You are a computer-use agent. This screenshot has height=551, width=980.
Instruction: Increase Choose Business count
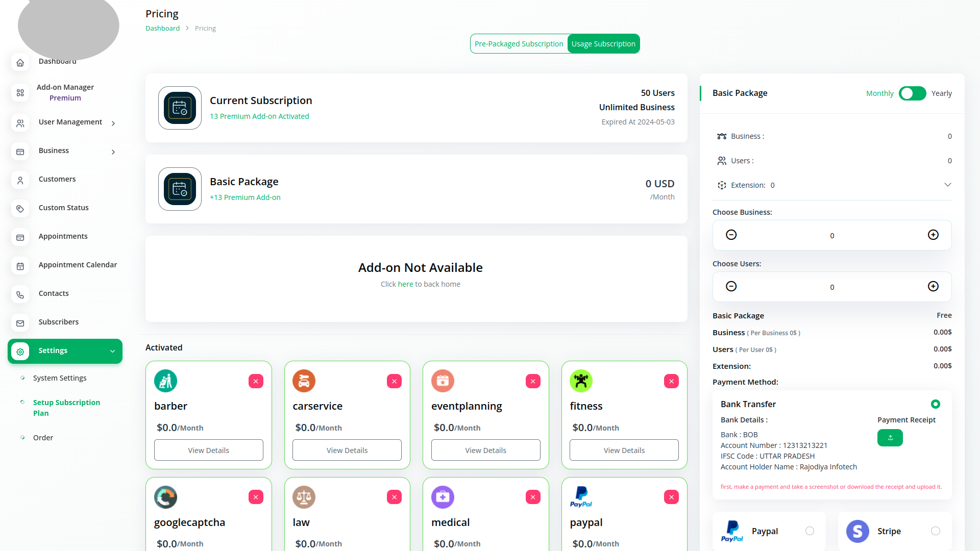point(933,235)
